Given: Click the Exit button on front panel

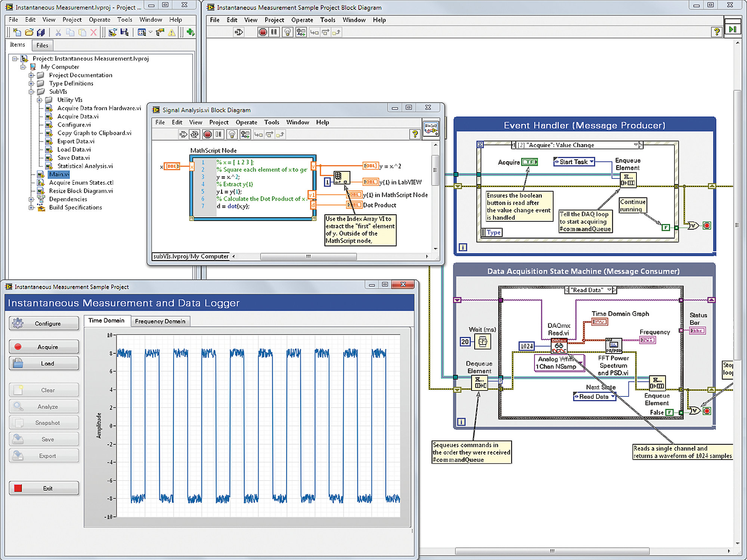Looking at the screenshot, I should pos(44,488).
